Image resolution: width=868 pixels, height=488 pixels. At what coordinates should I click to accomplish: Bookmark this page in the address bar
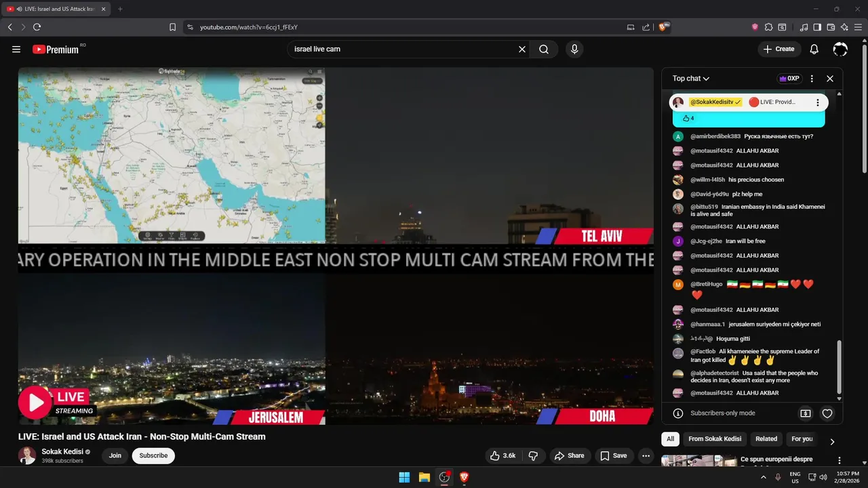172,27
